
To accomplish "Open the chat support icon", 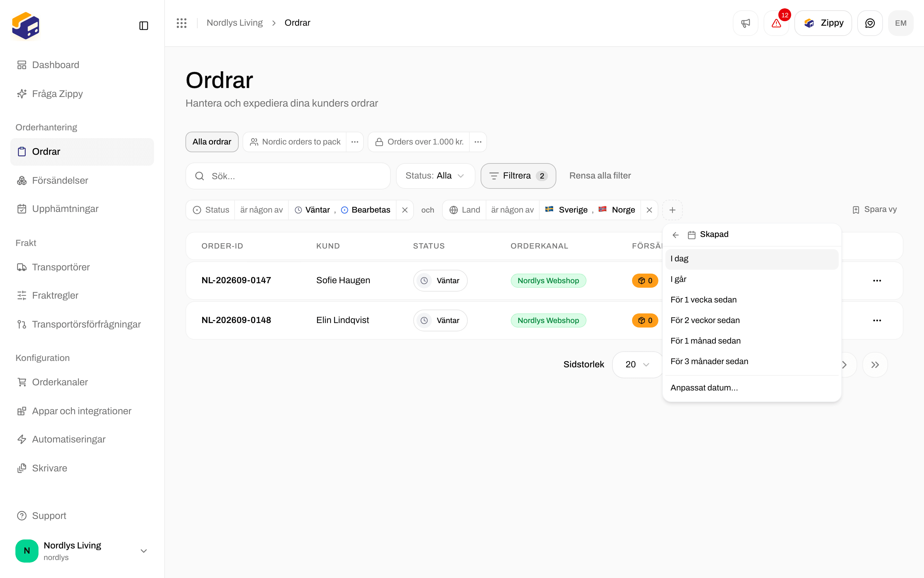I will pos(870,23).
